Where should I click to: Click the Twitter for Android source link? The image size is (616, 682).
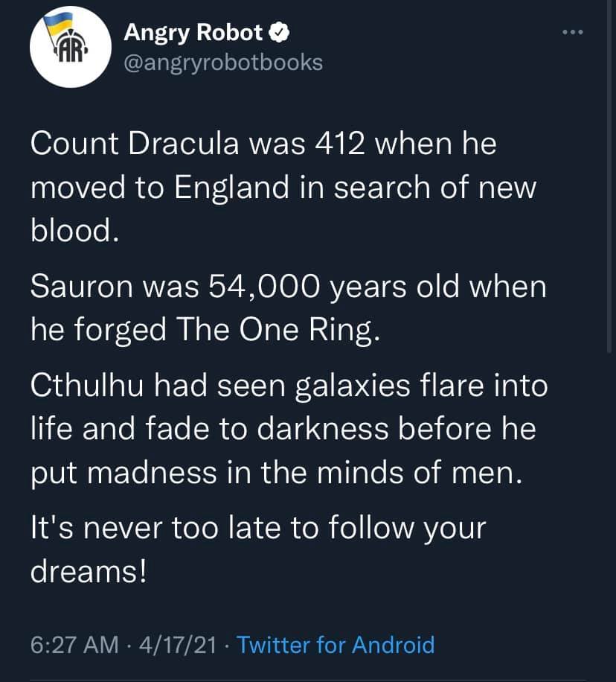[x=336, y=643]
